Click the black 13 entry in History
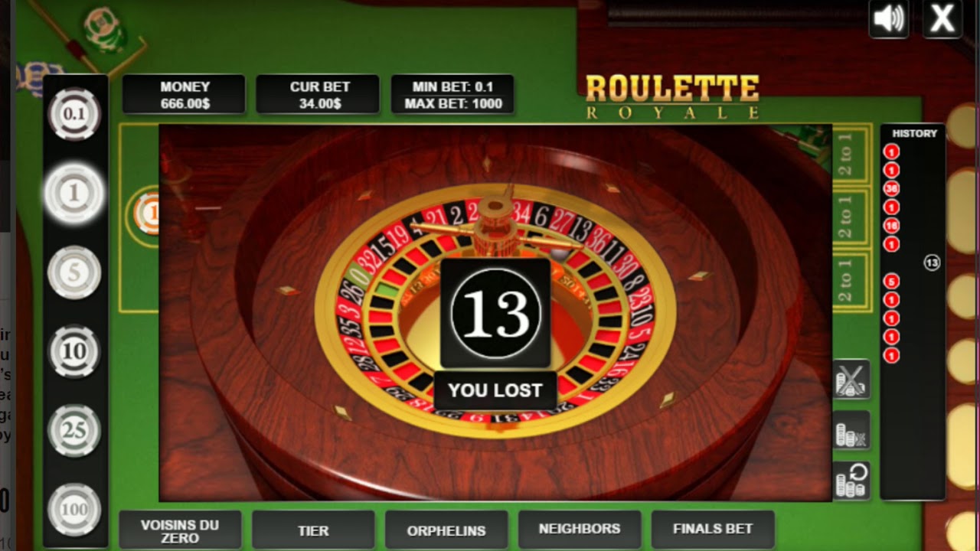Image resolution: width=980 pixels, height=551 pixels. [932, 263]
